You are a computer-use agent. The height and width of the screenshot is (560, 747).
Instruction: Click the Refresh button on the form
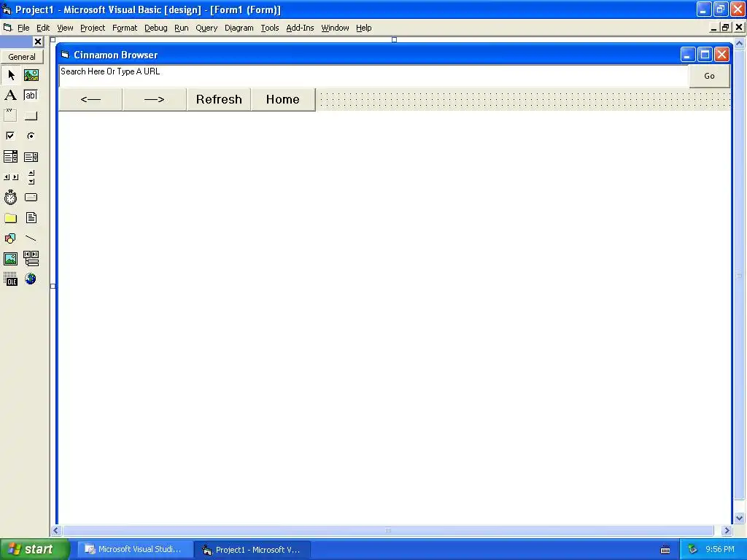219,99
